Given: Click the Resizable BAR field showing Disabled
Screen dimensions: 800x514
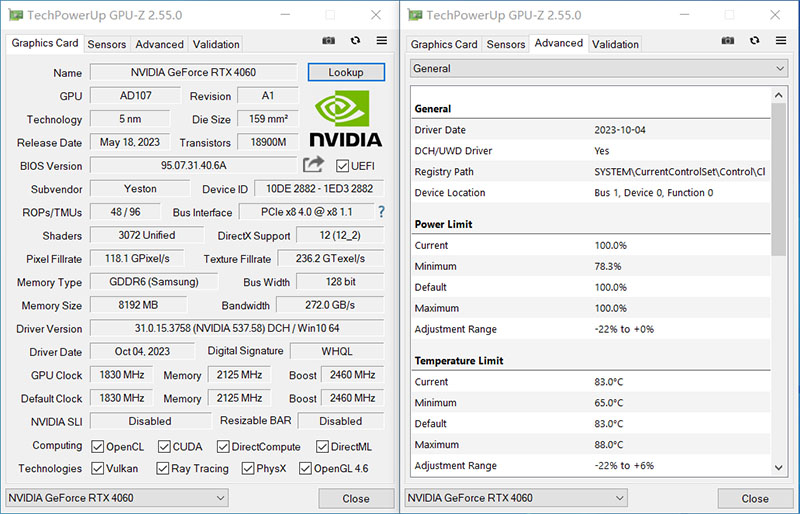Looking at the screenshot, I should click(x=341, y=421).
